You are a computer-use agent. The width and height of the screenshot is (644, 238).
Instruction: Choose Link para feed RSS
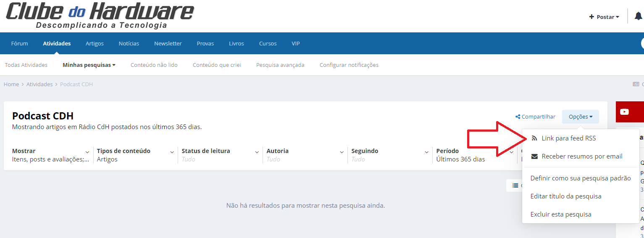click(x=581, y=138)
